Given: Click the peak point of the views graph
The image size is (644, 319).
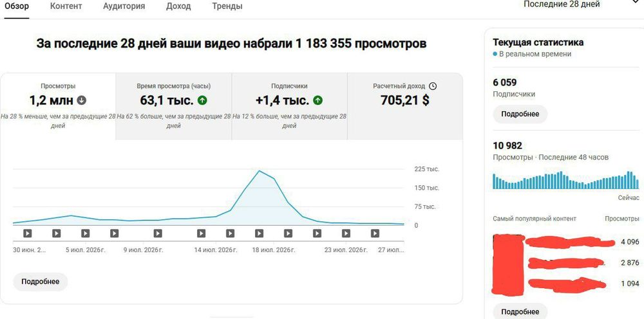Looking at the screenshot, I should [x=259, y=171].
